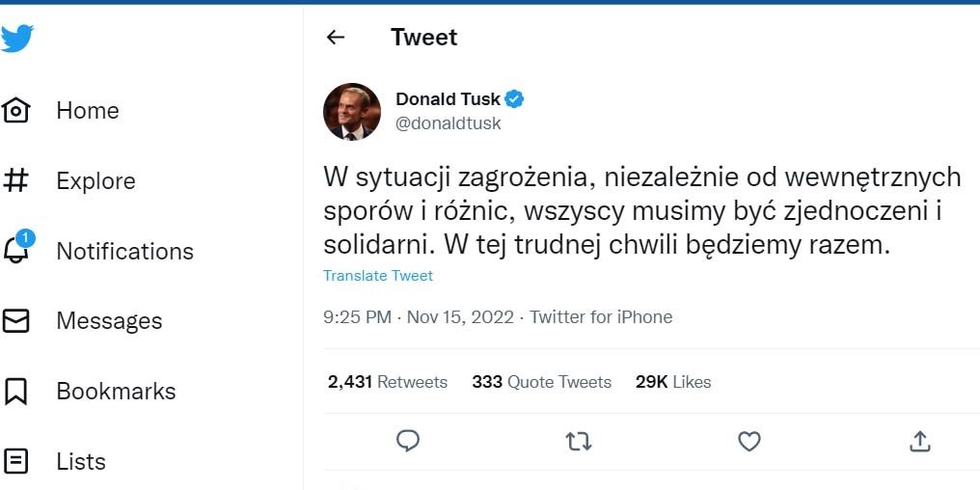View the 2,431 Retweets list
Screen dimensions: 980x490
click(x=388, y=382)
